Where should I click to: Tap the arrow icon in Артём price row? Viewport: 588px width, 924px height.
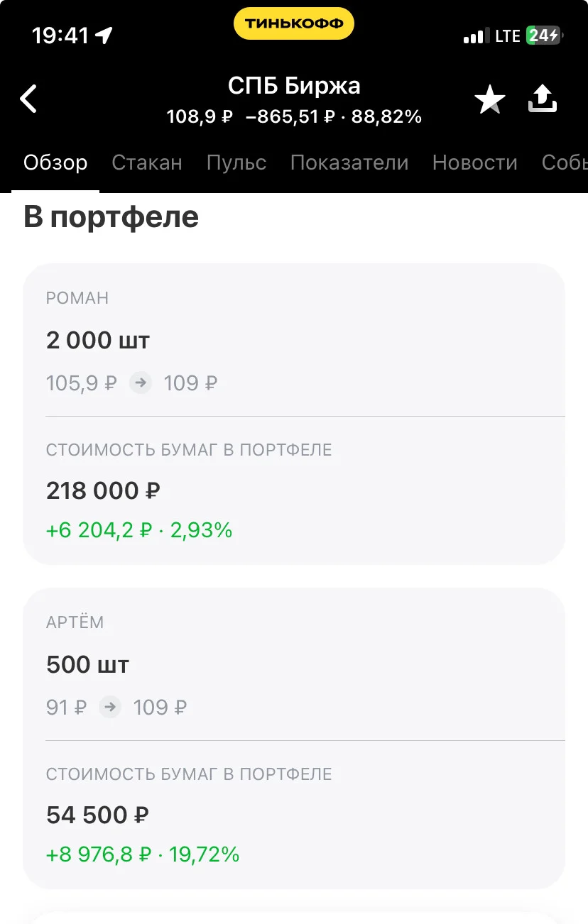click(110, 707)
